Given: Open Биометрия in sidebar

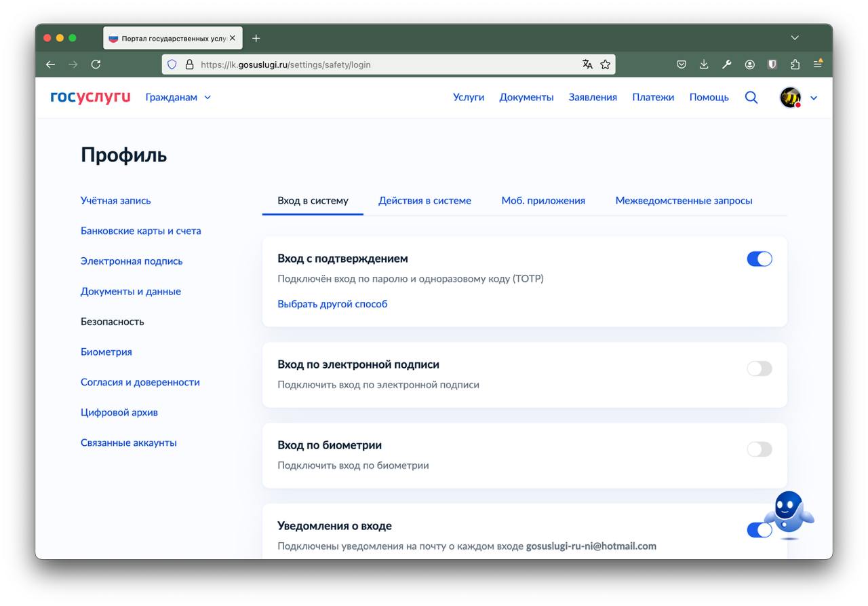Looking at the screenshot, I should click(x=106, y=352).
